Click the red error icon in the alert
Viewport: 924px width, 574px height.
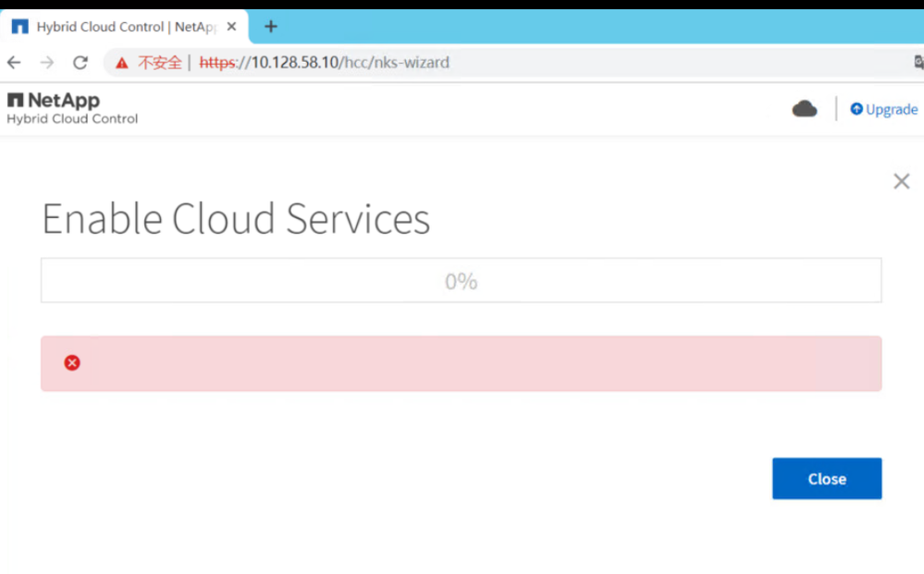tap(72, 363)
